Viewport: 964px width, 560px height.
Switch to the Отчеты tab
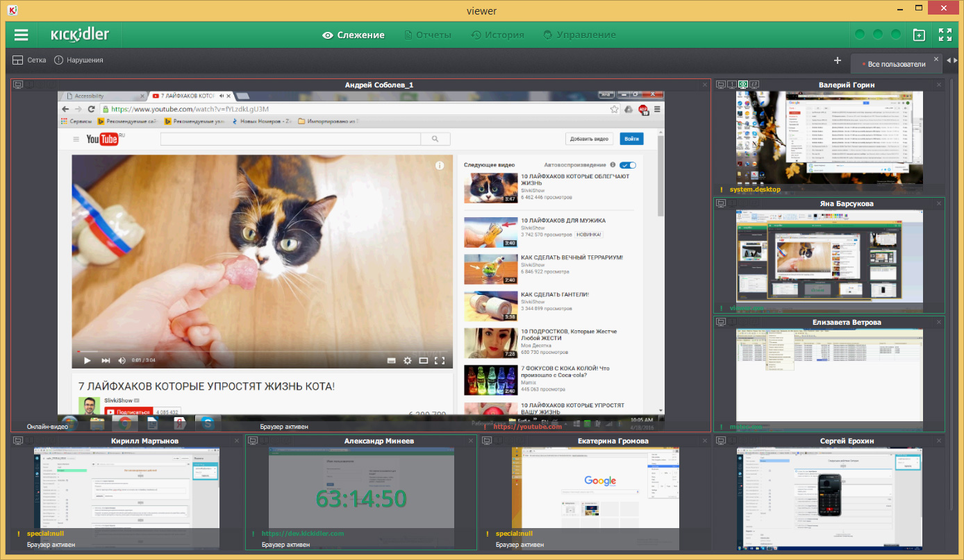pos(427,35)
